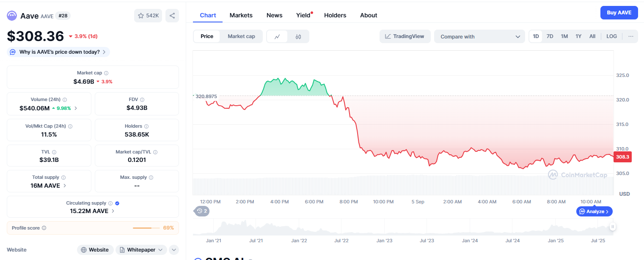Viewport: 644px width, 260px height.
Task: Click the TVL info icon
Action: [x=54, y=152]
